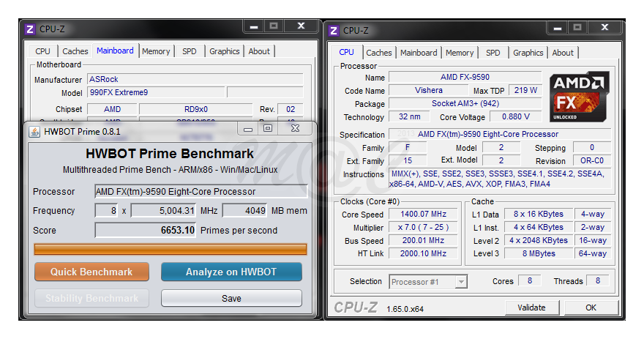Click the 8 x 16 KBytes L1 Data value
The image size is (644, 339).
click(539, 214)
